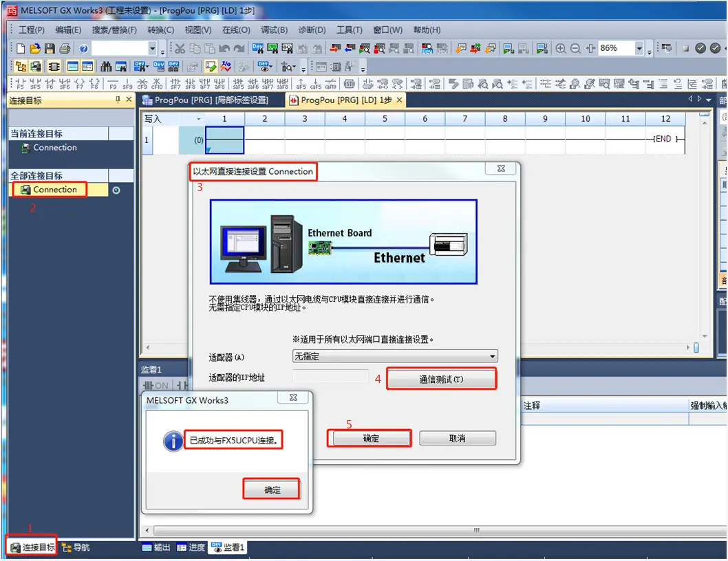Click the 适配器的IP地址 input field
This screenshot has height=561, width=728.
(330, 377)
